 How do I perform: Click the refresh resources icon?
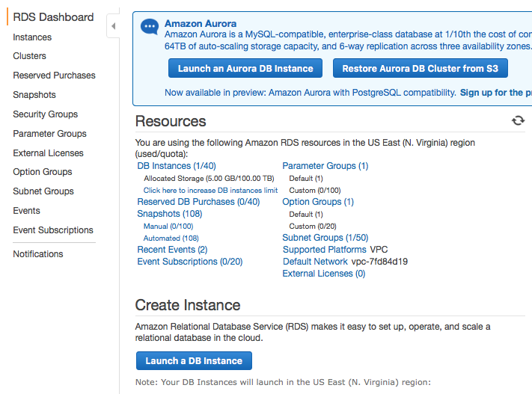click(518, 120)
